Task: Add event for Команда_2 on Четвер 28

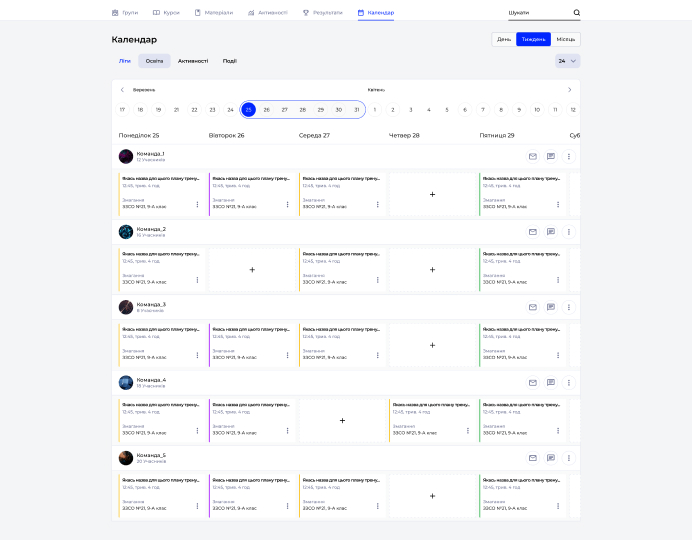Action: (x=432, y=270)
